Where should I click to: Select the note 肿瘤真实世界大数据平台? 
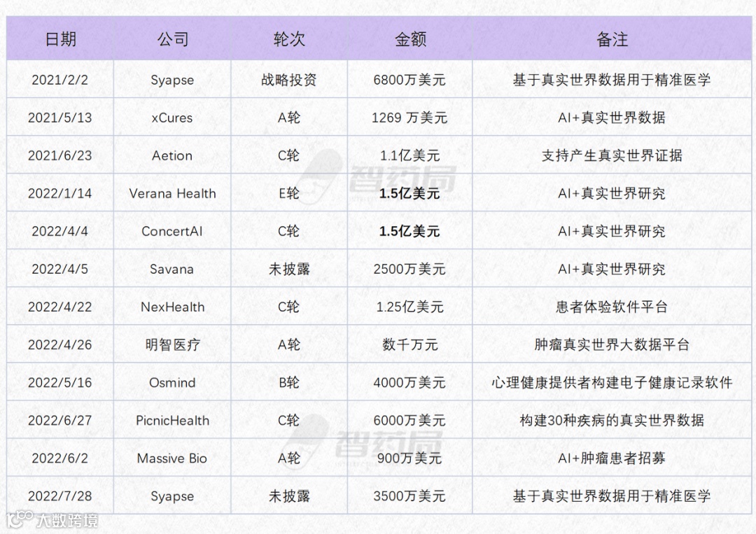[612, 344]
